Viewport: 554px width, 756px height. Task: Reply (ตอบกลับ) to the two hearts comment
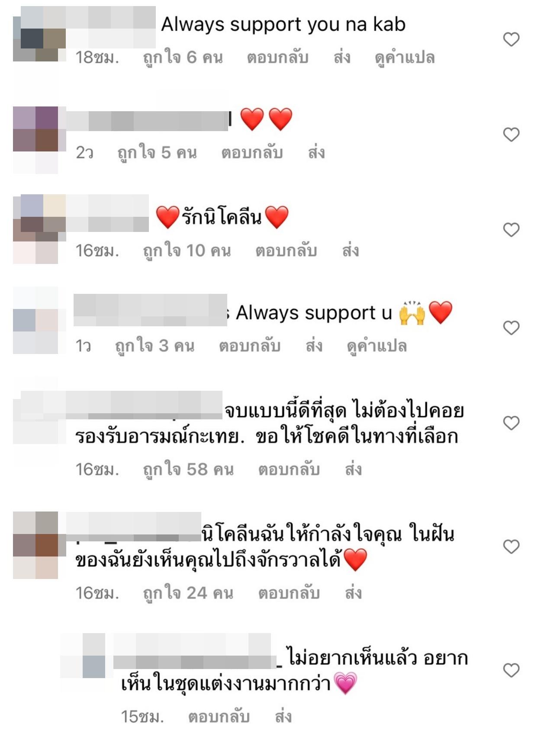click(252, 152)
